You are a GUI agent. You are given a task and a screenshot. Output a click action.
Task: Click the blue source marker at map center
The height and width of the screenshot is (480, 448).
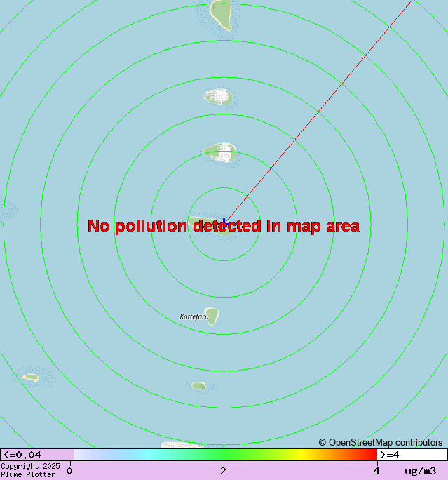coord(224,224)
